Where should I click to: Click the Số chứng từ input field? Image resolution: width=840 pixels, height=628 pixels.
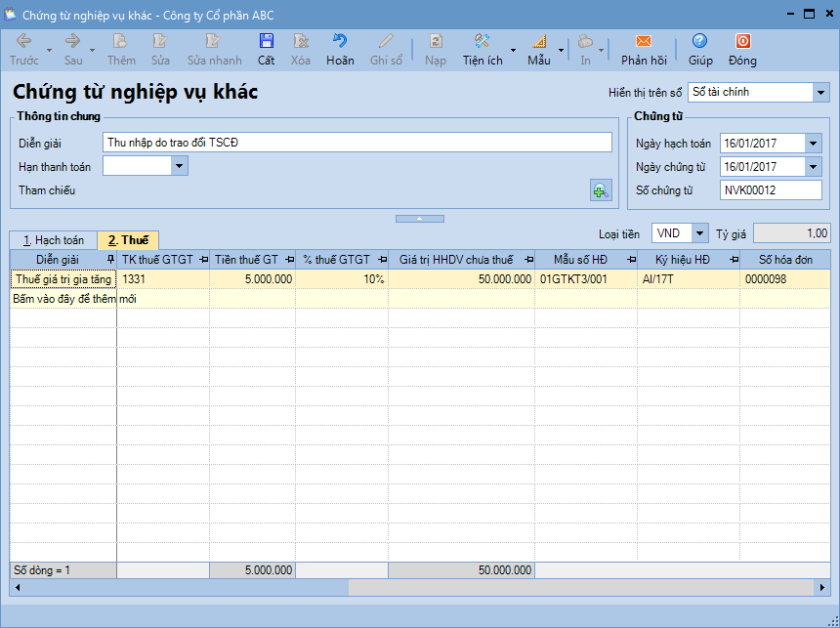point(771,190)
